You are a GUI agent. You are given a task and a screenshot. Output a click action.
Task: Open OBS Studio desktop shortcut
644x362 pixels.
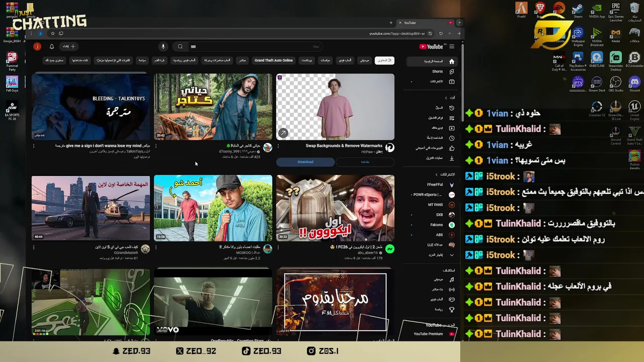tap(616, 84)
